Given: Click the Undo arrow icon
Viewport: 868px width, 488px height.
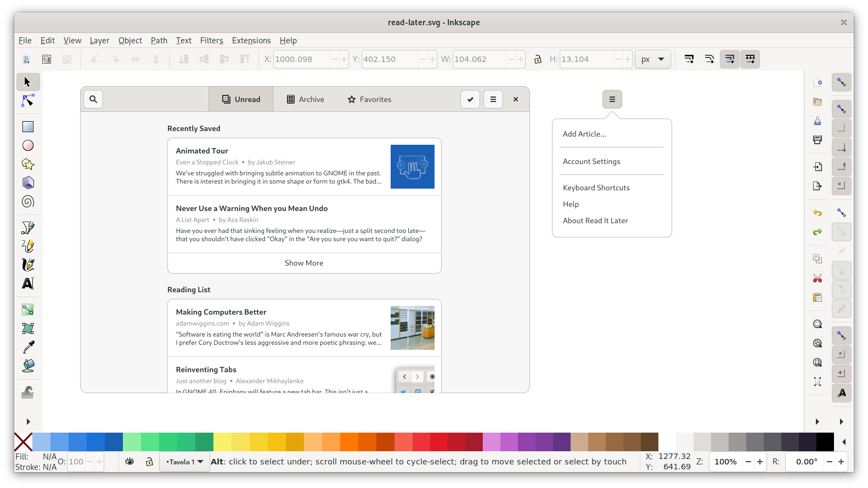Looking at the screenshot, I should [818, 213].
